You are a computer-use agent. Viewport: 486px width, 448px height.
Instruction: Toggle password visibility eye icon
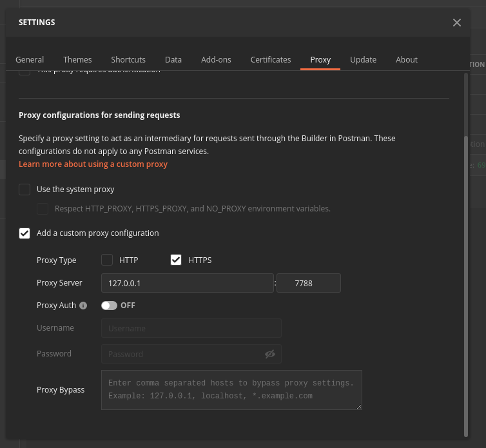pos(270,354)
